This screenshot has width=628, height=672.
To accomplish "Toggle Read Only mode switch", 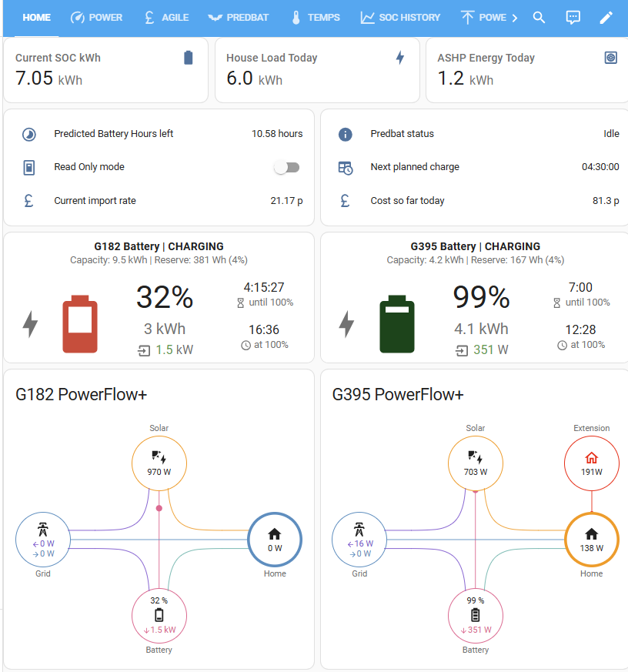I will coord(287,167).
